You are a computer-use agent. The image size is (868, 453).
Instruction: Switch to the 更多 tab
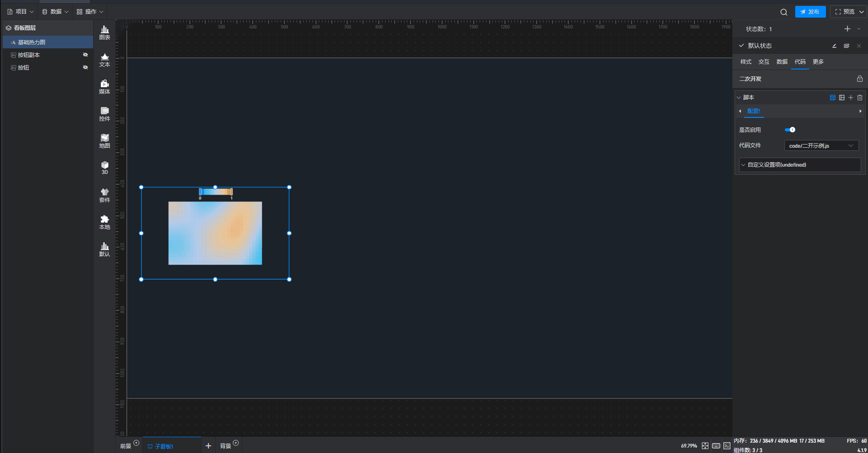(x=818, y=62)
